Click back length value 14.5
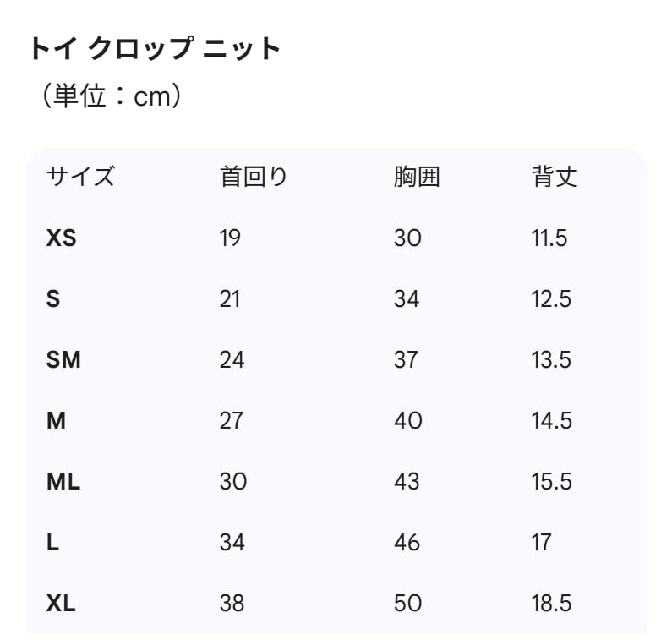This screenshot has height=640, width=672. [x=551, y=421]
